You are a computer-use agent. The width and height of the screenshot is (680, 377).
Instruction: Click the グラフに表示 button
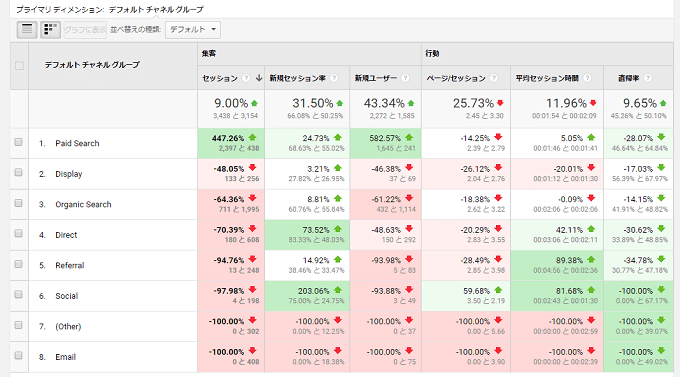coord(85,30)
